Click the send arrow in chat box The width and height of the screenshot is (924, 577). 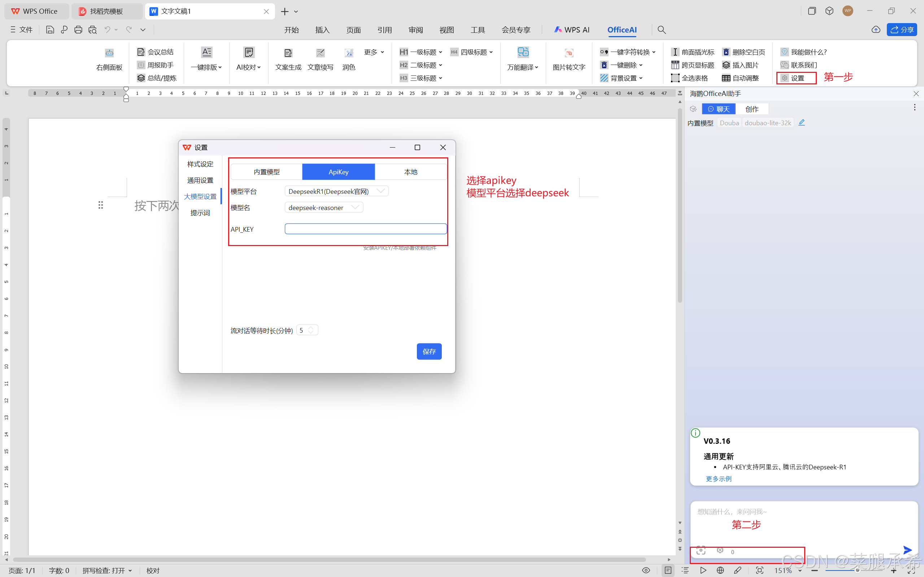[x=908, y=550]
